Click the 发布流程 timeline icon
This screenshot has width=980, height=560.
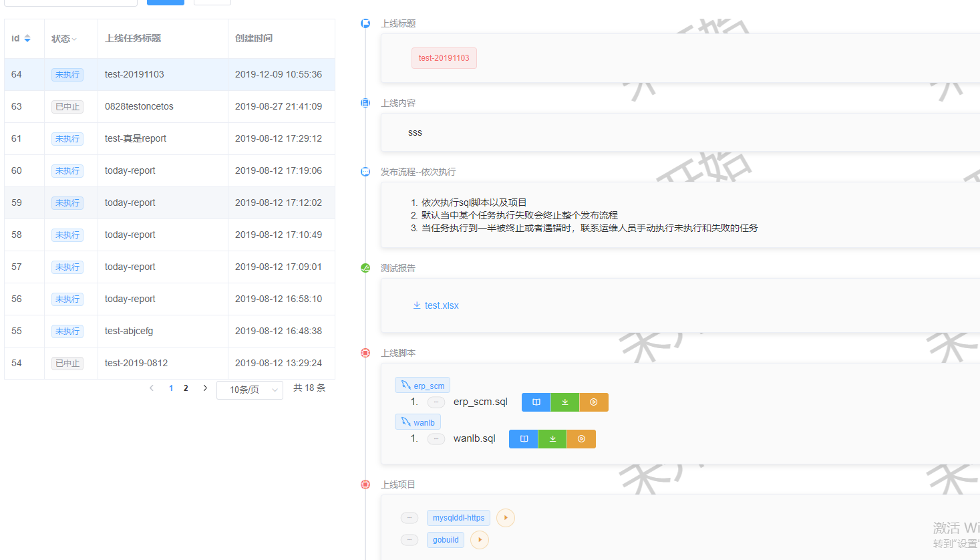(365, 172)
